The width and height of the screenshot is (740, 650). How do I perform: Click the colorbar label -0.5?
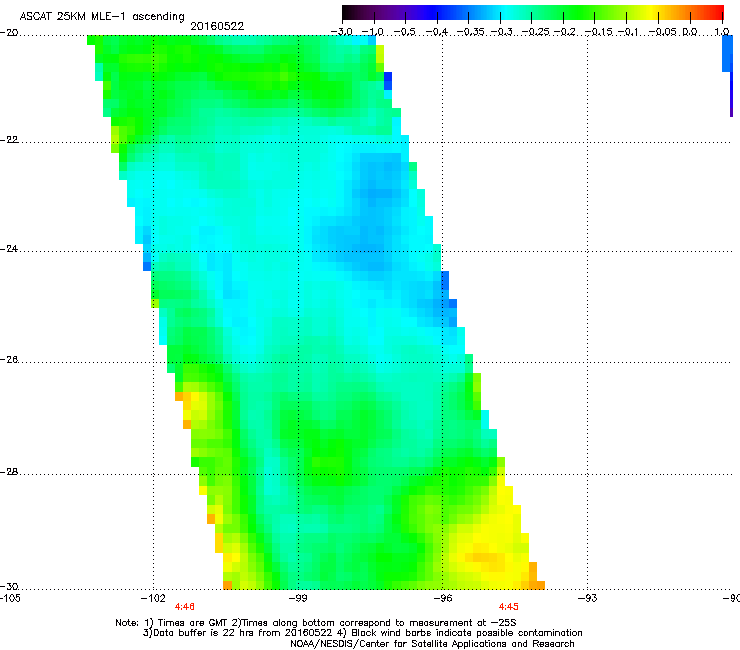tap(404, 32)
